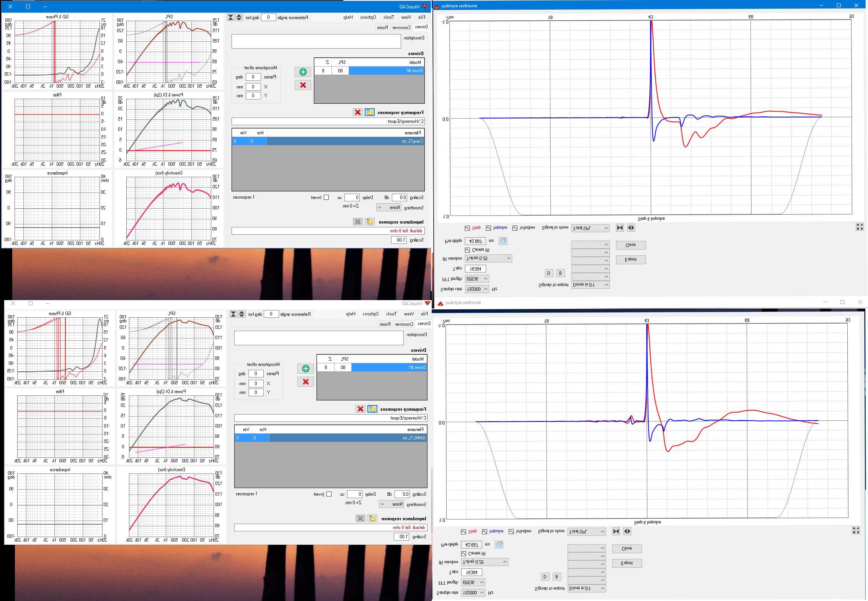868x601 pixels.
Task: Open Tools menu in upper VituixCAD window
Action: pyautogui.click(x=388, y=17)
